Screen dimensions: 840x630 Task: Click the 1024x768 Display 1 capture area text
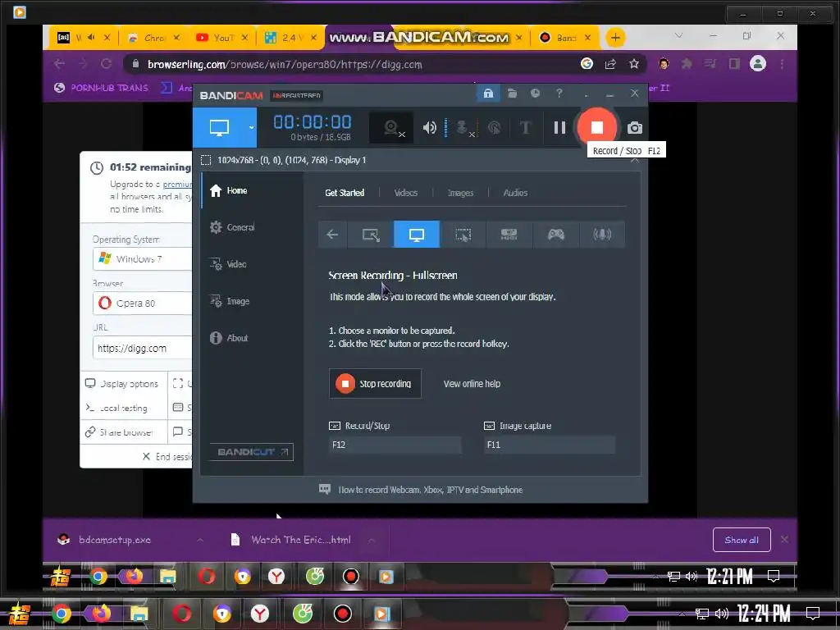(x=291, y=160)
